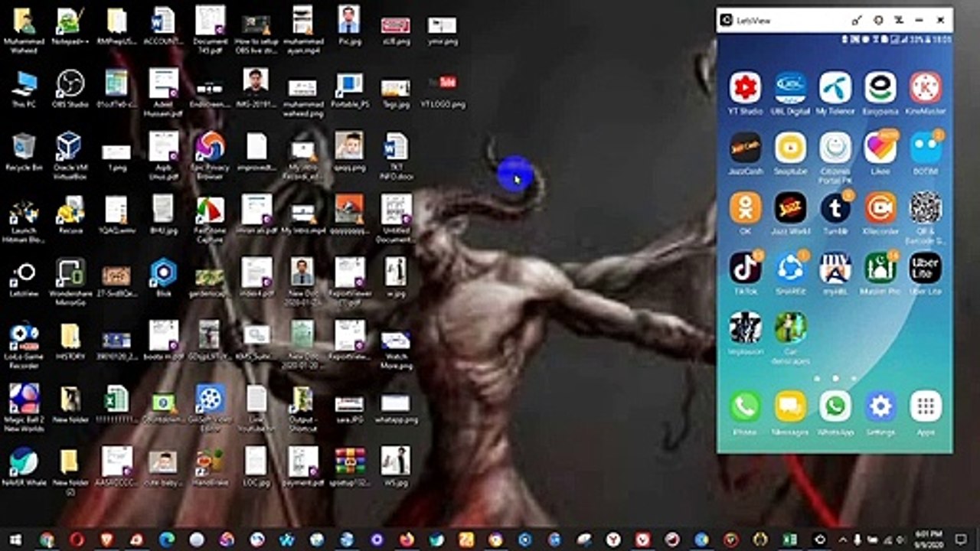Open the orange OK app
The height and width of the screenshot is (551, 980).
pos(745,207)
